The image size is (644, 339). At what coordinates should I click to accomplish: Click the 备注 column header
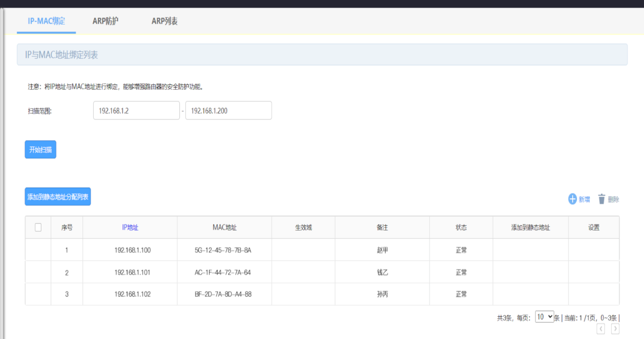(x=382, y=227)
